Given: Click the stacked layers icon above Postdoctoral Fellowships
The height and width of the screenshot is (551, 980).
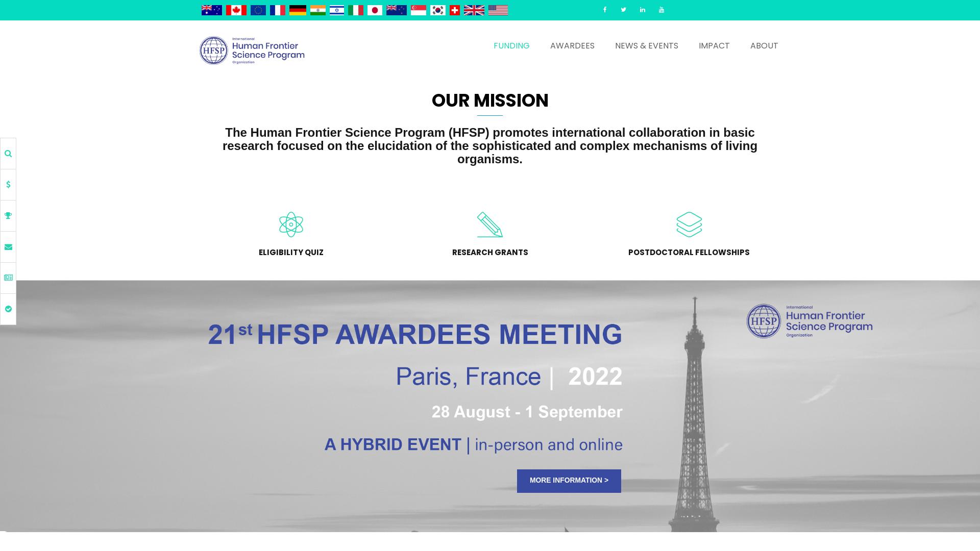Looking at the screenshot, I should [x=689, y=224].
